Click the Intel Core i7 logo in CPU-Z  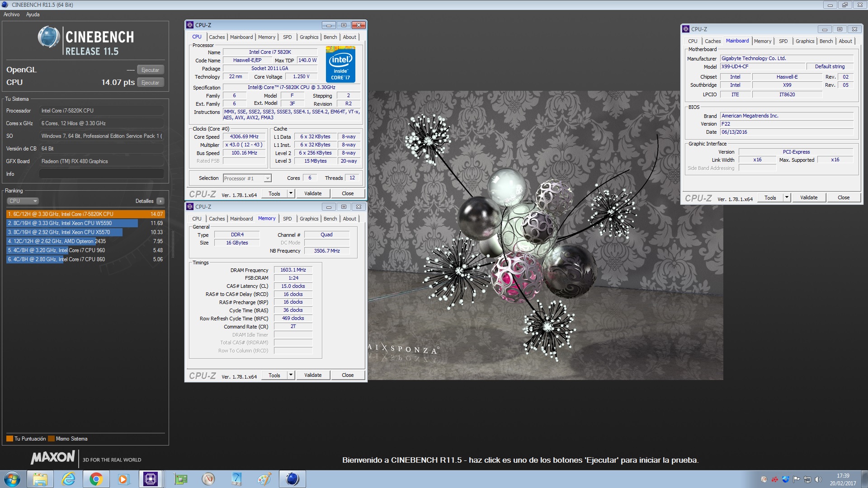pyautogui.click(x=340, y=64)
